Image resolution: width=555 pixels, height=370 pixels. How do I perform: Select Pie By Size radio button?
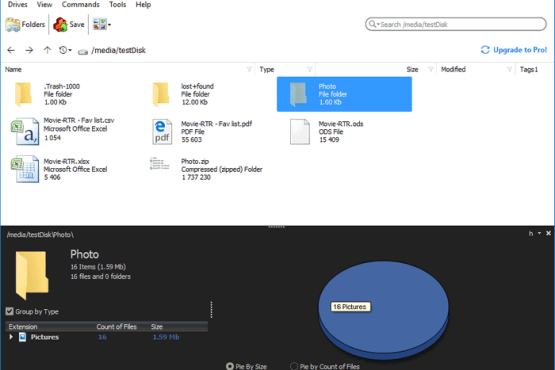[x=230, y=366]
